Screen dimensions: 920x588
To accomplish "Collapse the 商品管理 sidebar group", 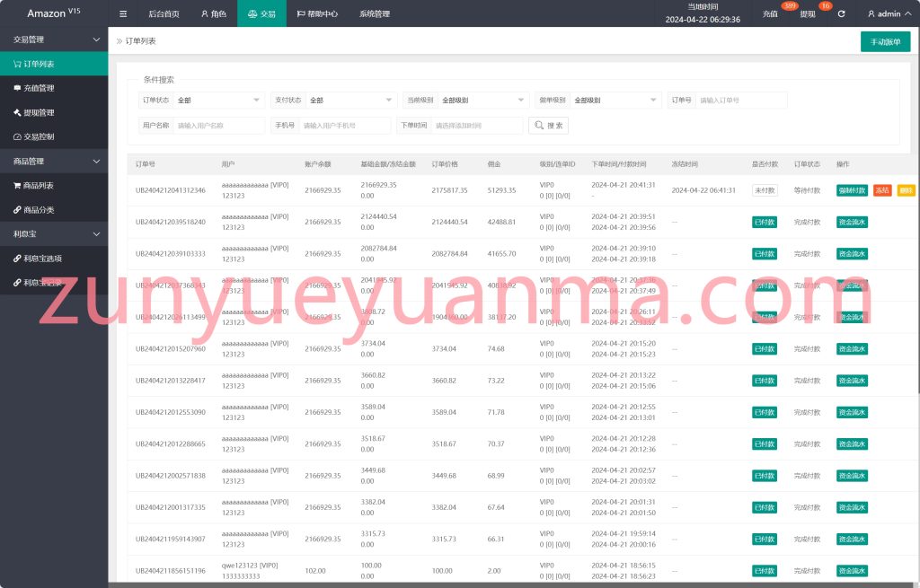I will [54, 162].
